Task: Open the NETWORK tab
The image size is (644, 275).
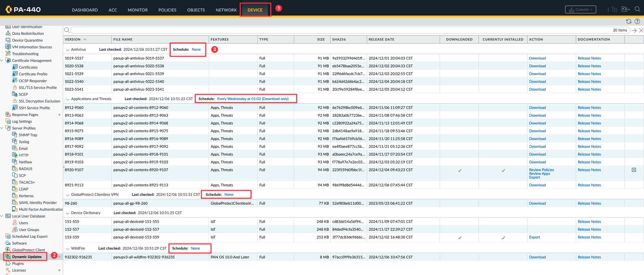Action: pyautogui.click(x=226, y=10)
